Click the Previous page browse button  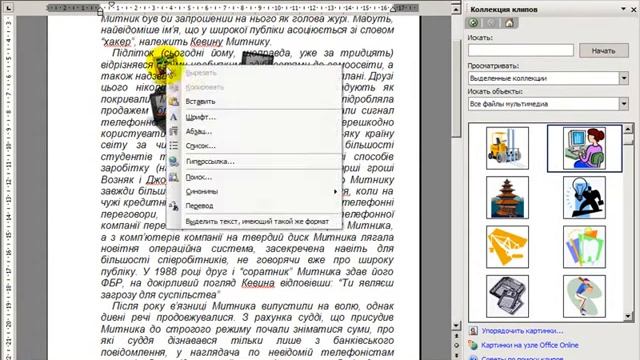[456, 336]
